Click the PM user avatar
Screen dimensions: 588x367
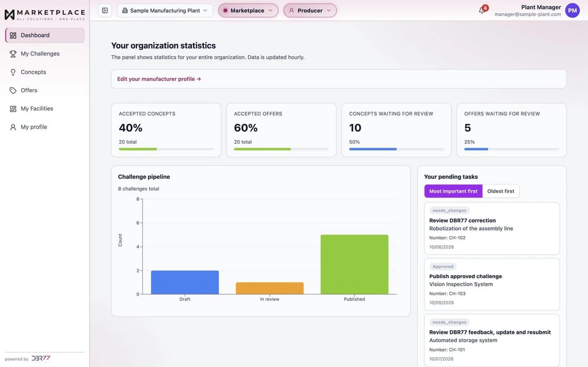pyautogui.click(x=572, y=10)
